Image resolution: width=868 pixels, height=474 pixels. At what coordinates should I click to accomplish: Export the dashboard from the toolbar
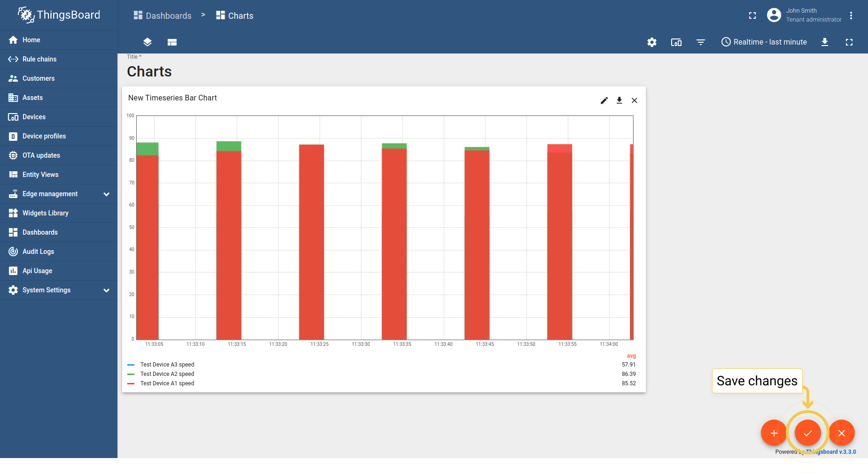[x=825, y=42]
